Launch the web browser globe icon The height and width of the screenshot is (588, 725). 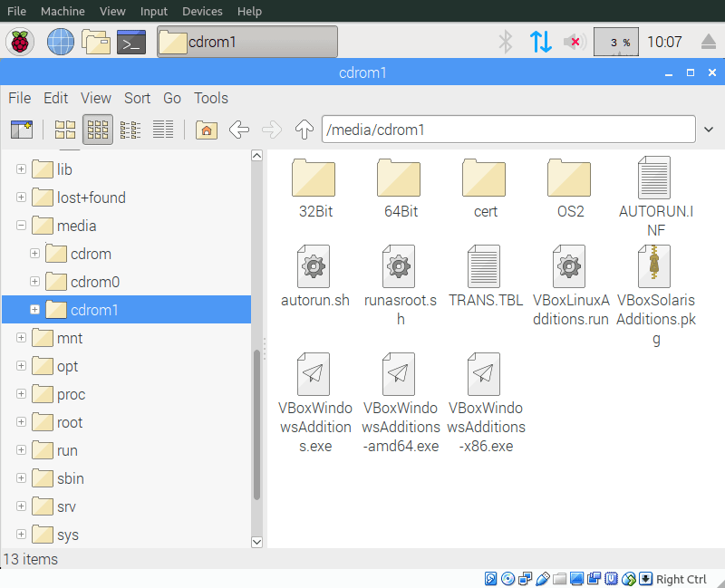point(61,42)
